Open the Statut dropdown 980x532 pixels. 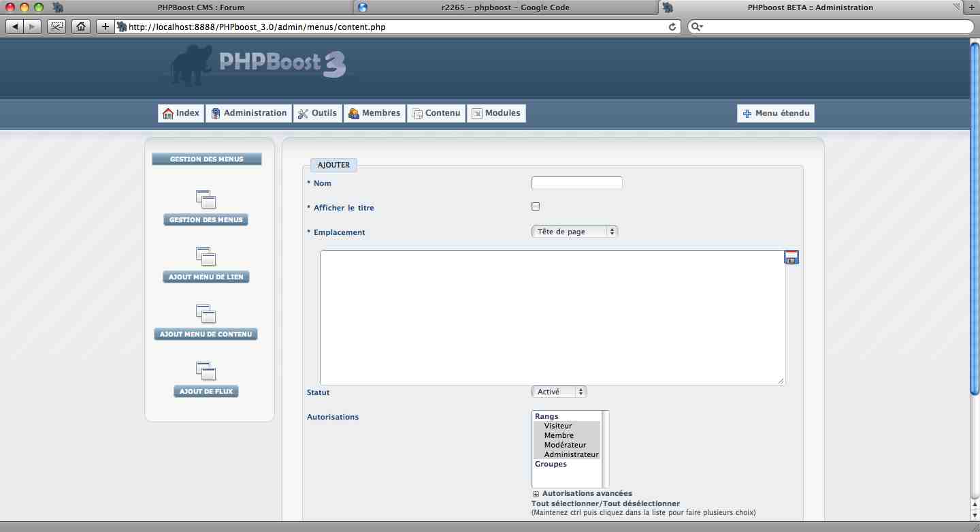558,392
